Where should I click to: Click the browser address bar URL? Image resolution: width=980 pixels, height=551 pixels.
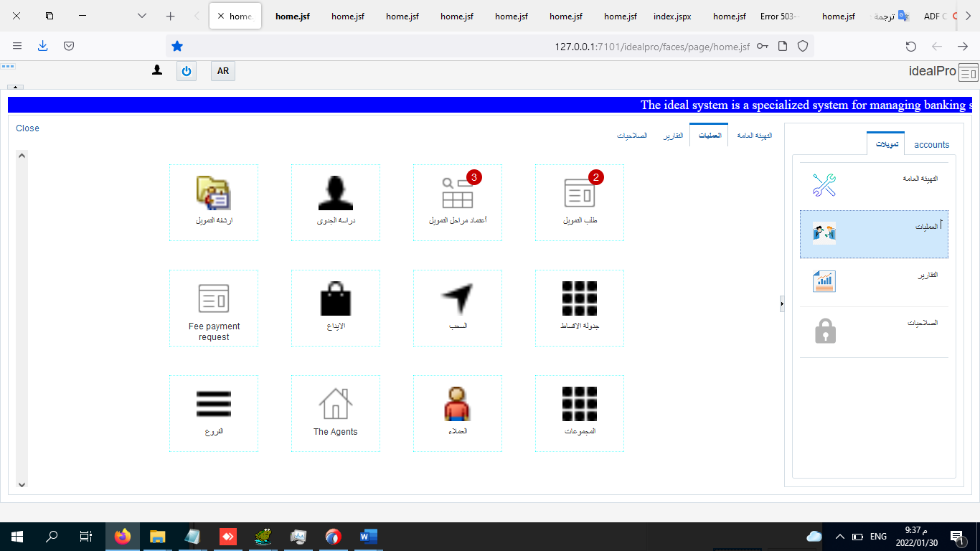tap(651, 47)
